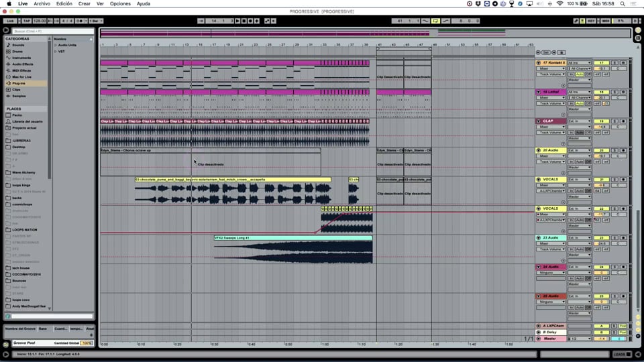The image size is (644, 362).
Task: Open 18 Lethal All Ins input dropdown
Action: point(580,92)
